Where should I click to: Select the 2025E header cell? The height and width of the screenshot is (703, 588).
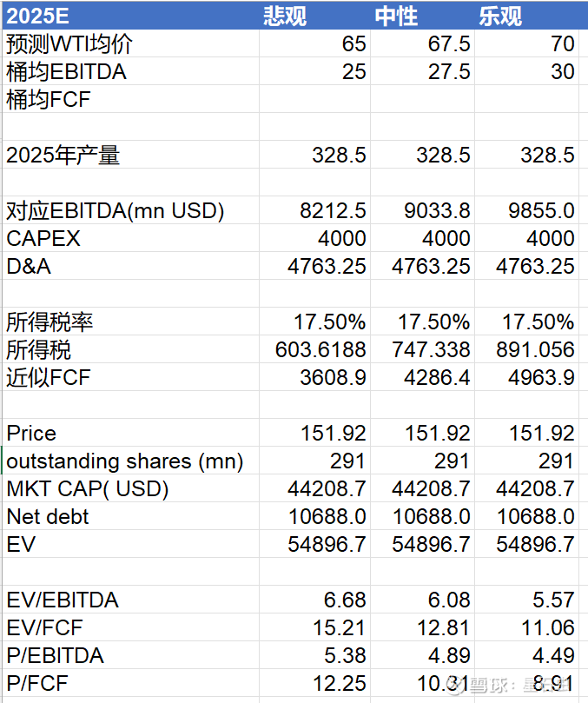(130, 16)
